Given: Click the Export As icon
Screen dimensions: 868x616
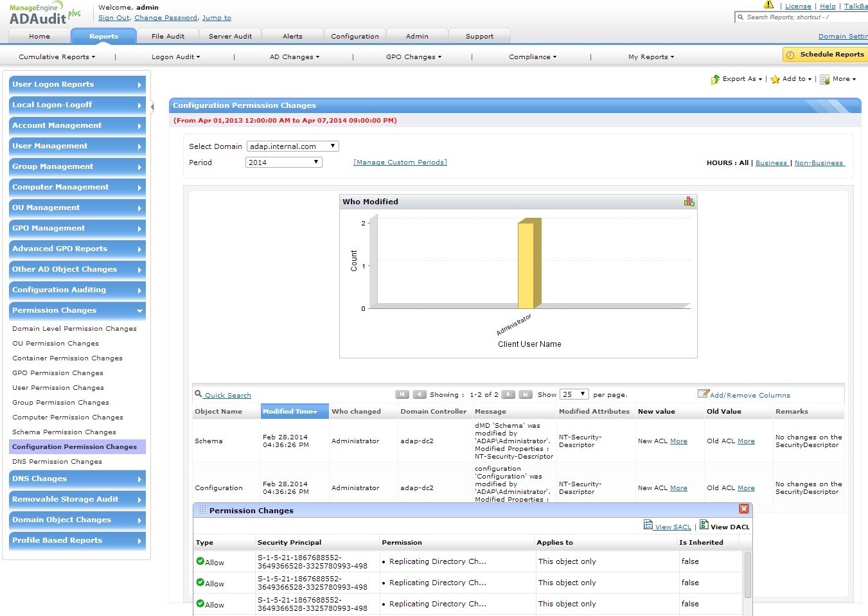Looking at the screenshot, I should pyautogui.click(x=715, y=80).
